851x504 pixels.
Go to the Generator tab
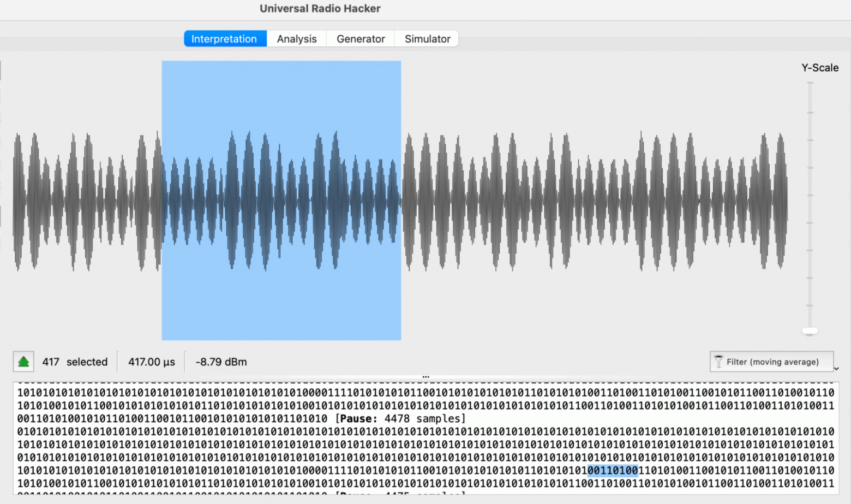tap(361, 39)
